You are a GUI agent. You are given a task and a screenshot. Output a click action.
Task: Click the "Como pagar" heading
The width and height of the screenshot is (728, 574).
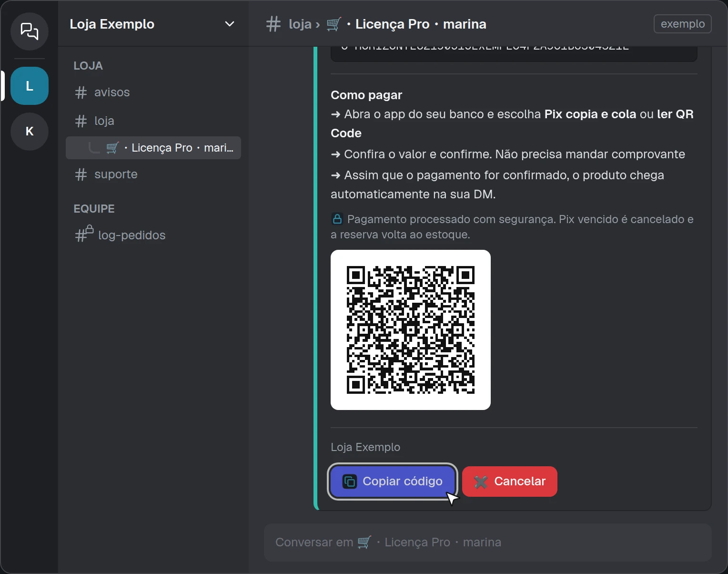(x=366, y=95)
